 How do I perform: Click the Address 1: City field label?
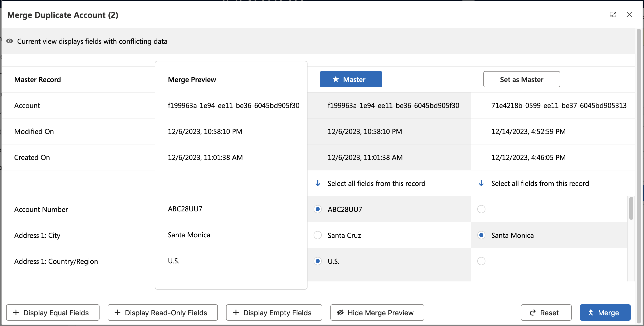pos(37,235)
